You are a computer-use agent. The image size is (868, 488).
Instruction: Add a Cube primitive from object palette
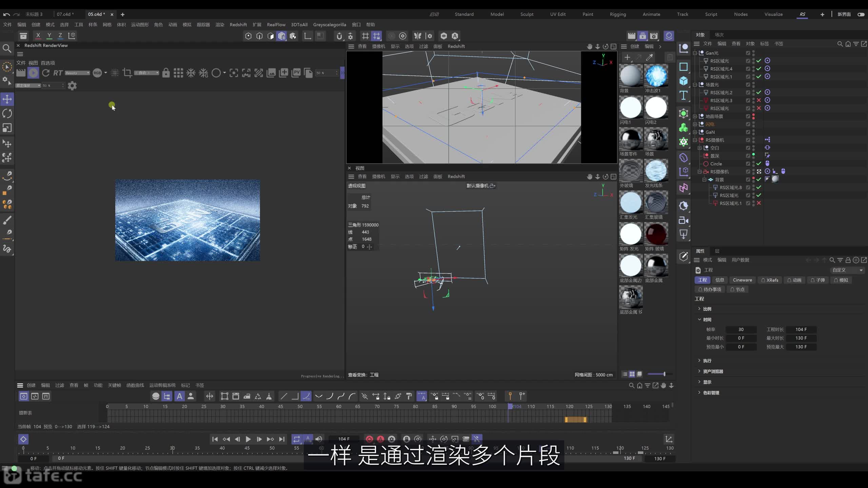(x=684, y=81)
